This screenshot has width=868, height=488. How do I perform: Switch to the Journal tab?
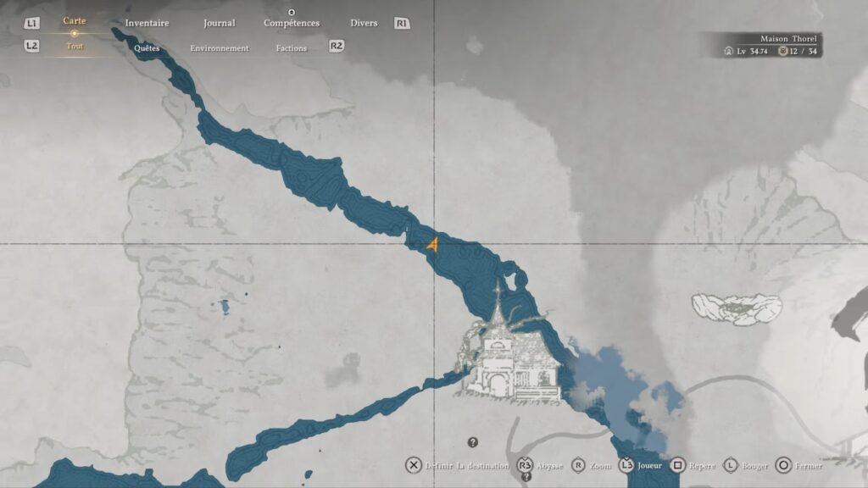pyautogui.click(x=219, y=23)
